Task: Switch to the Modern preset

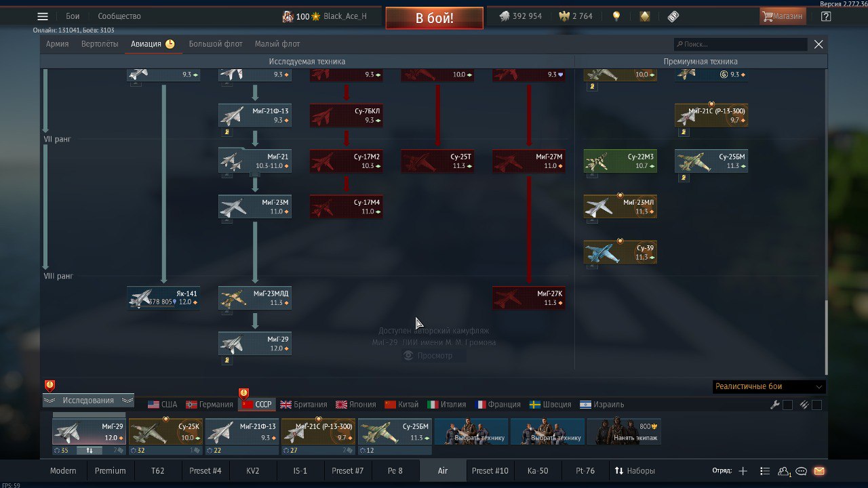Action: pyautogui.click(x=63, y=470)
